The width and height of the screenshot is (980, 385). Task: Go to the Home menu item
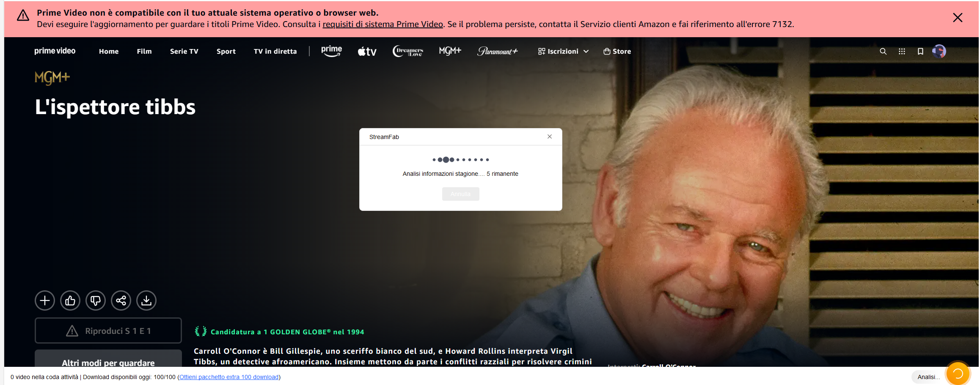click(109, 51)
